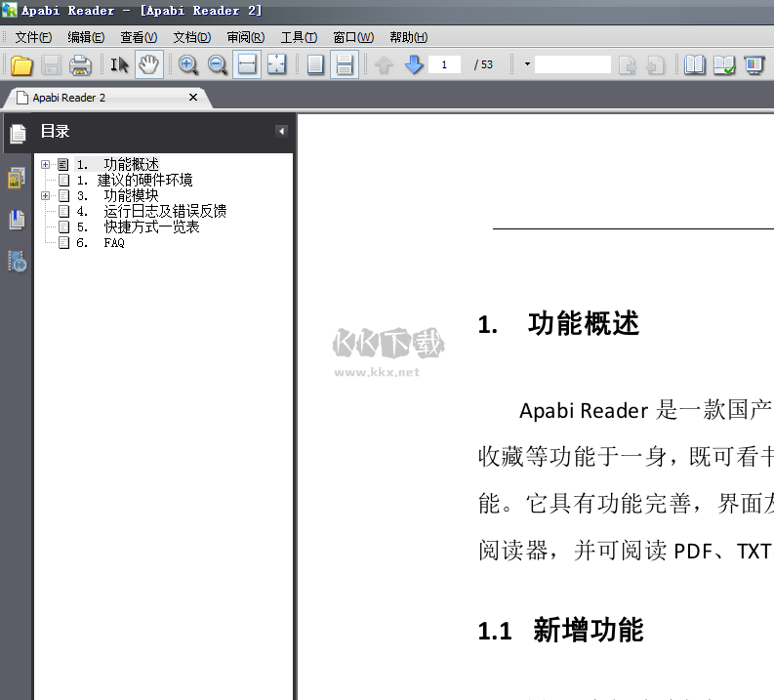Expand the 功能概述 tree node

(46, 164)
